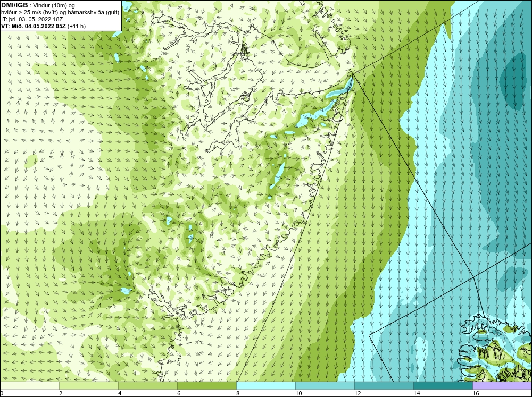
Task: Click the olive green 6–8 m/s legend swatch
Action: coord(206,385)
